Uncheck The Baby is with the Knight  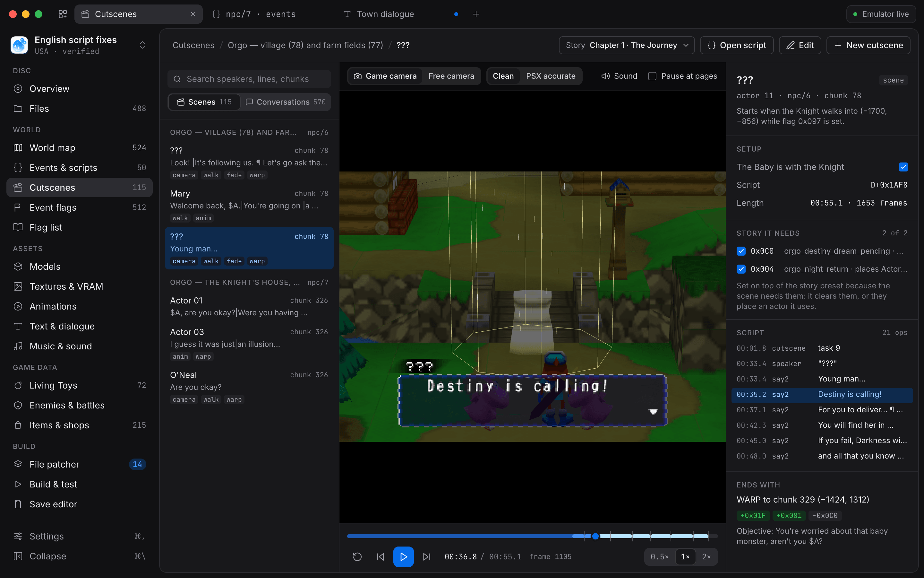tap(903, 167)
